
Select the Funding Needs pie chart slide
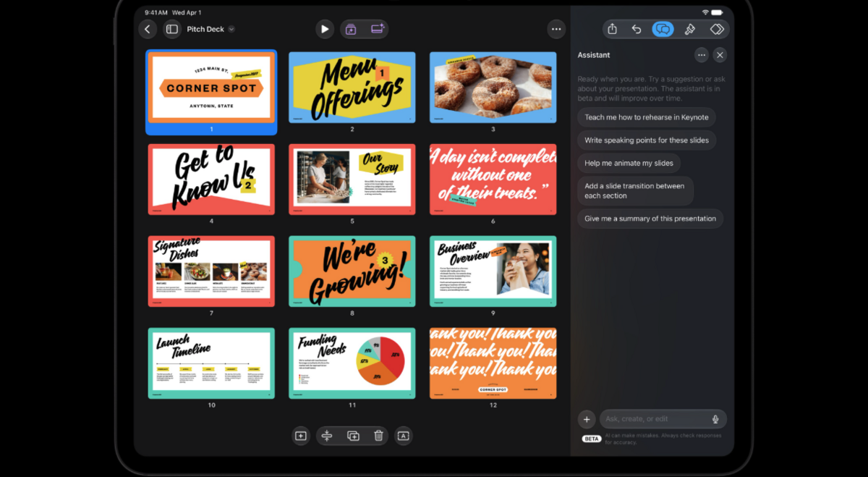point(352,363)
